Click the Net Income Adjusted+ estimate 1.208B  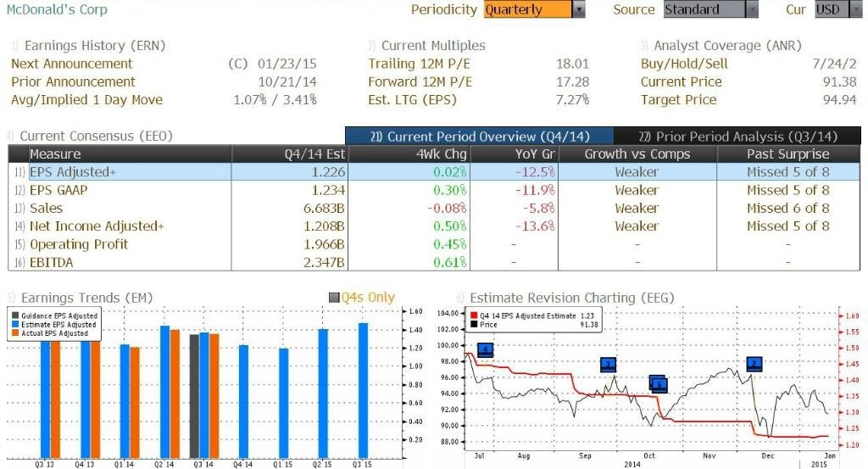coord(324,226)
